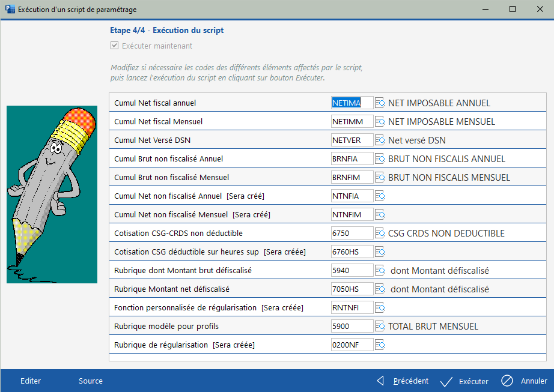554x392 pixels.
Task: Open lookup icon for CSG déductible sur heures sup
Action: coord(380,252)
